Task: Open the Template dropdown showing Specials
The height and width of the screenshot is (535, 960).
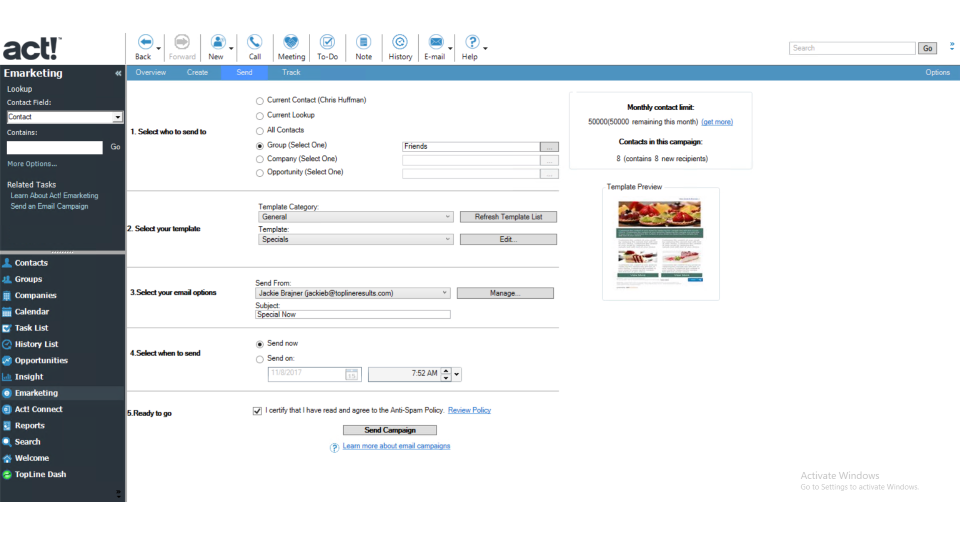Action: [x=356, y=239]
